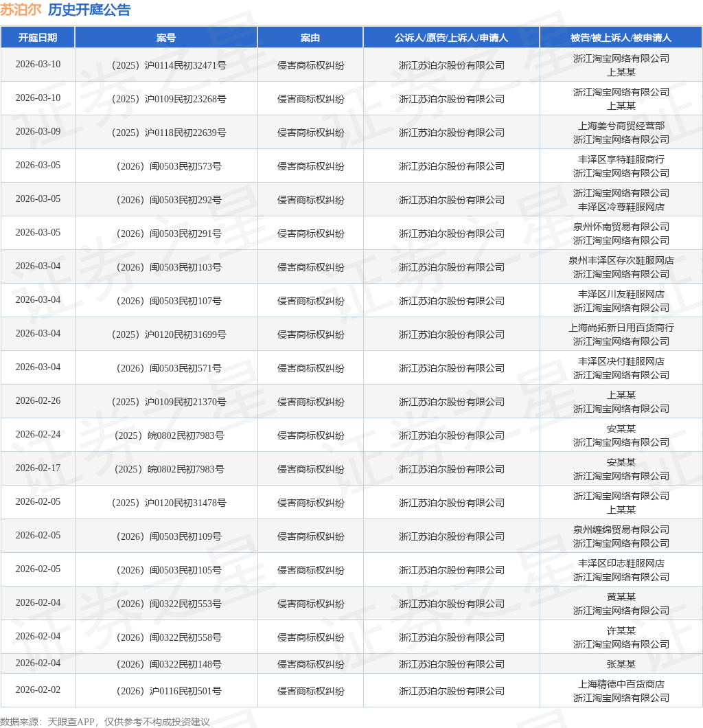Click defendant 泉州怀南贸易有限公司
Image resolution: width=703 pixels, height=728 pixels.
[x=621, y=227]
